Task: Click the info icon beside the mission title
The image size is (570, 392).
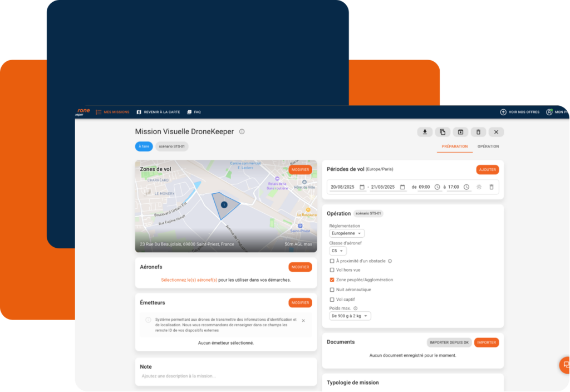Action: click(242, 132)
